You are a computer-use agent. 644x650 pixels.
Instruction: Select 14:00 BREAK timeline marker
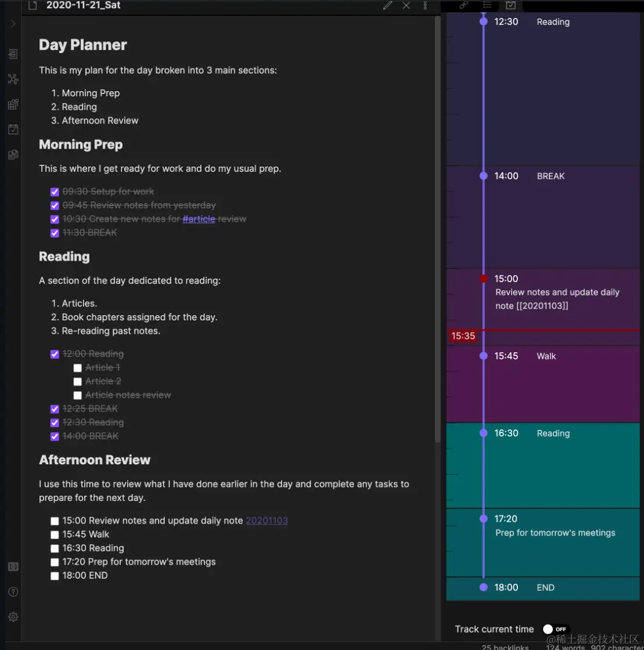(x=484, y=176)
